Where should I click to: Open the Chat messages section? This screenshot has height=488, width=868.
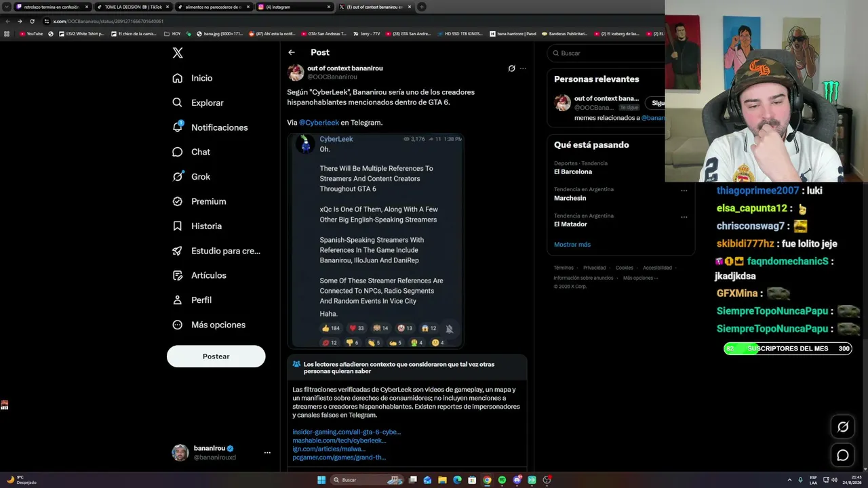tap(191, 152)
